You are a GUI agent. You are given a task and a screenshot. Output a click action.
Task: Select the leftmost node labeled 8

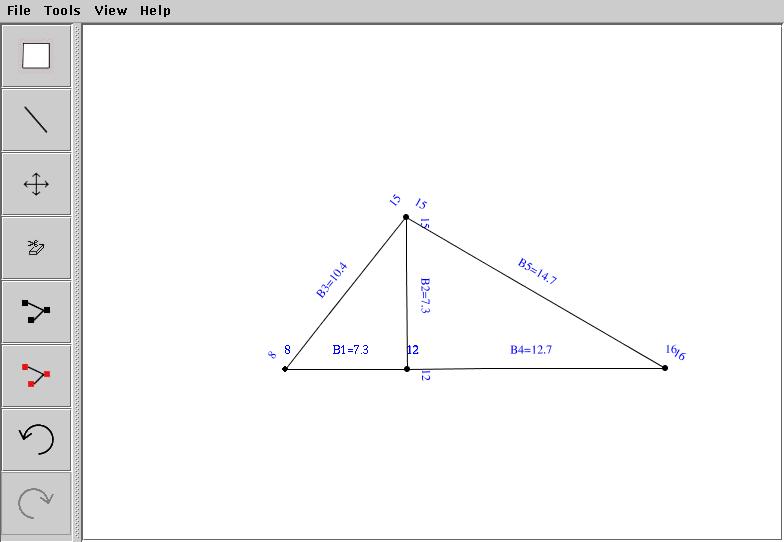click(285, 369)
